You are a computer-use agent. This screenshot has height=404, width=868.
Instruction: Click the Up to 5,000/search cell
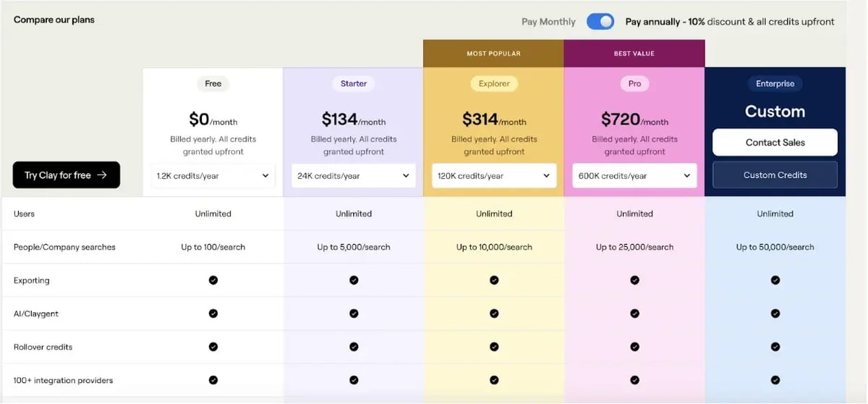coord(354,248)
